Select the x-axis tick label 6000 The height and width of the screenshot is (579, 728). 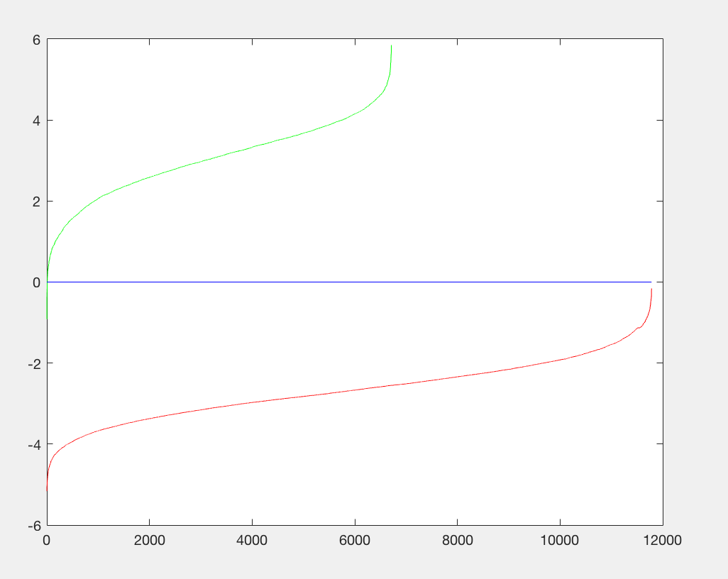(355, 540)
